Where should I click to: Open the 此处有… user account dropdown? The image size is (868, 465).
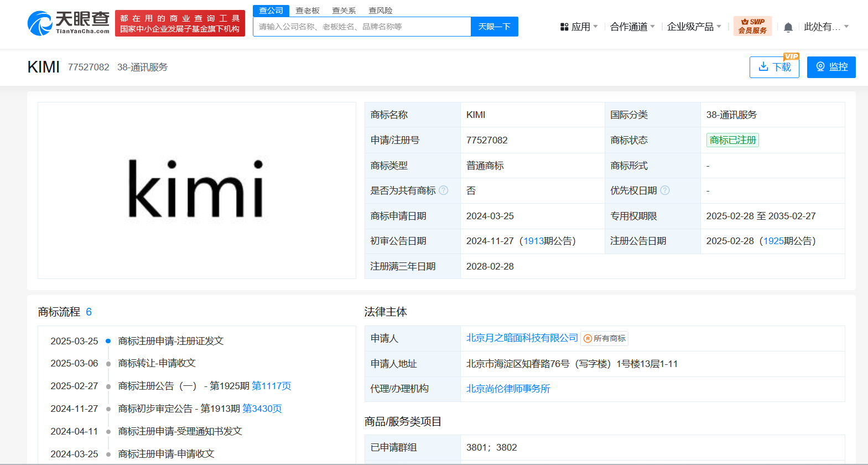[827, 27]
